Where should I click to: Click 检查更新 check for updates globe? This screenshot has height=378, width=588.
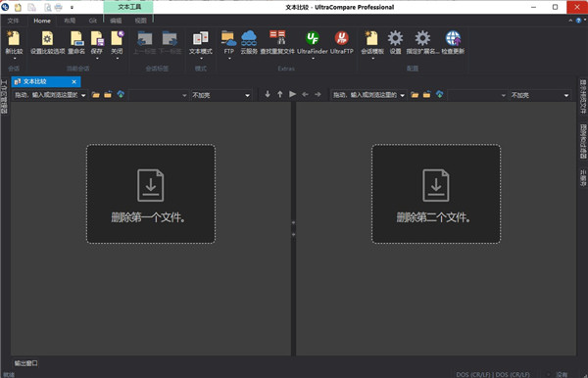coord(453,38)
